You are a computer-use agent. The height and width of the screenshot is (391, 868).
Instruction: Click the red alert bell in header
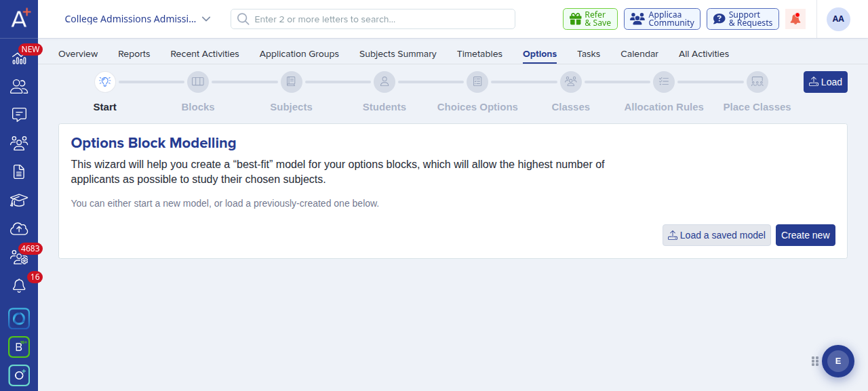click(x=795, y=19)
